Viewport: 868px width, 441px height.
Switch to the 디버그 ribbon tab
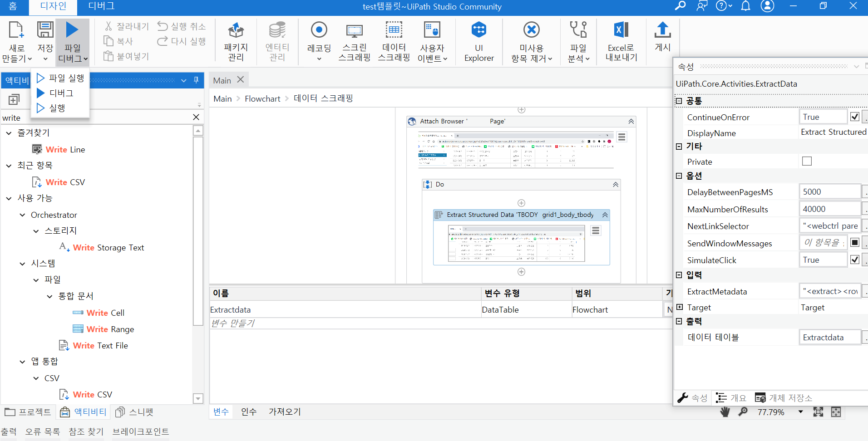(x=101, y=6)
